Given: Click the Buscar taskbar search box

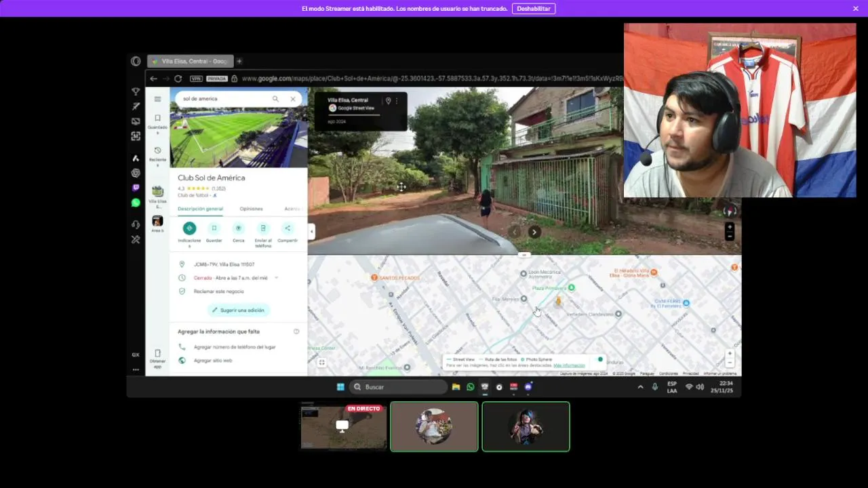Looking at the screenshot, I should [399, 387].
